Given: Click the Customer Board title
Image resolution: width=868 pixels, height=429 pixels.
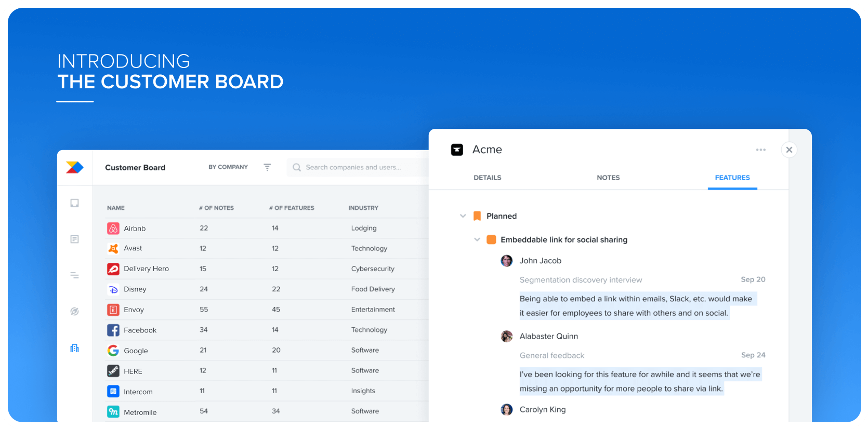Looking at the screenshot, I should 135,167.
